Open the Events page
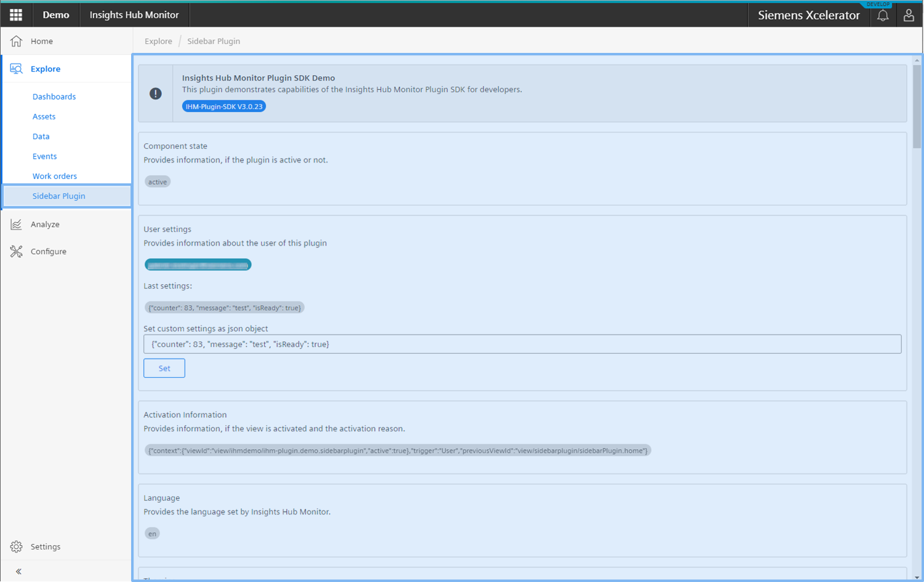The image size is (924, 582). click(x=44, y=156)
